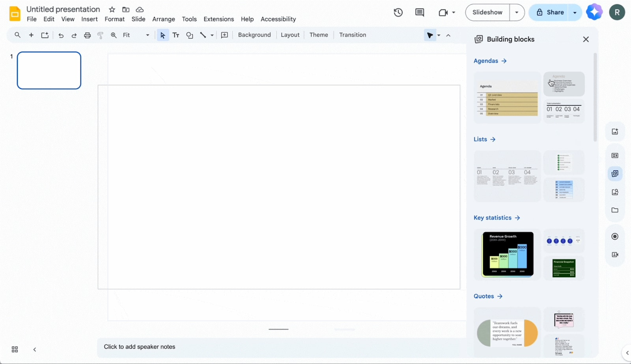Open the Format menu
Image resolution: width=631 pixels, height=364 pixels.
pyautogui.click(x=114, y=19)
